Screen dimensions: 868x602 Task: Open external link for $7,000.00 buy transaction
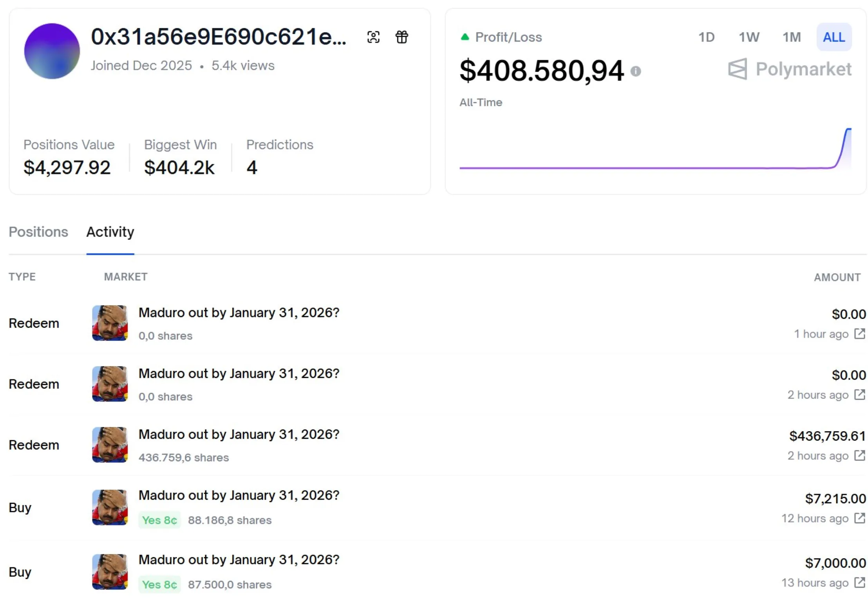coord(859,583)
